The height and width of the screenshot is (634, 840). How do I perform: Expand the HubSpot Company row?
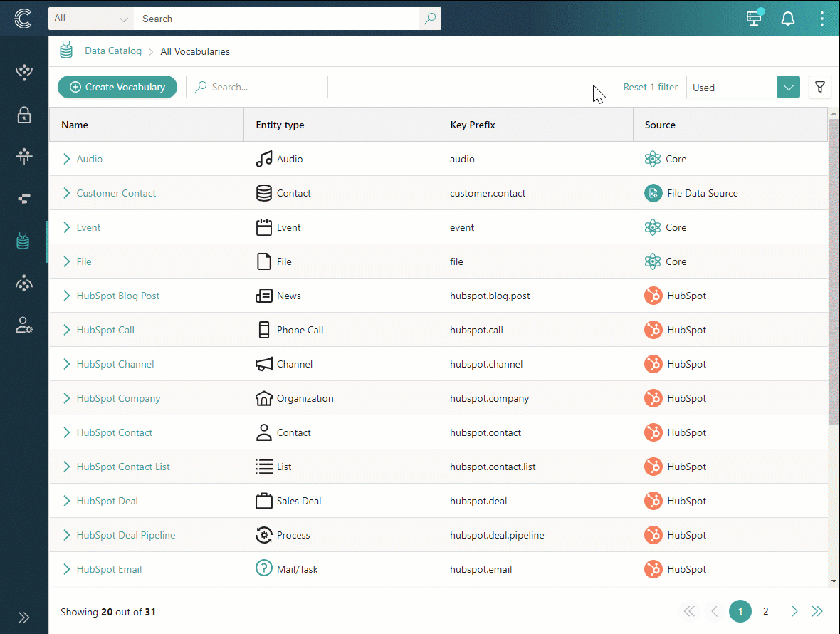[67, 398]
